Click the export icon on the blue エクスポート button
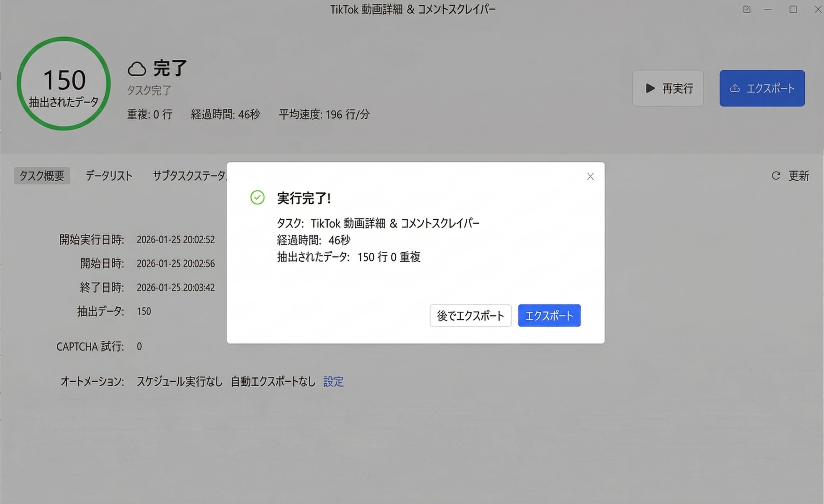Viewport: 824px width, 504px height. (x=735, y=88)
